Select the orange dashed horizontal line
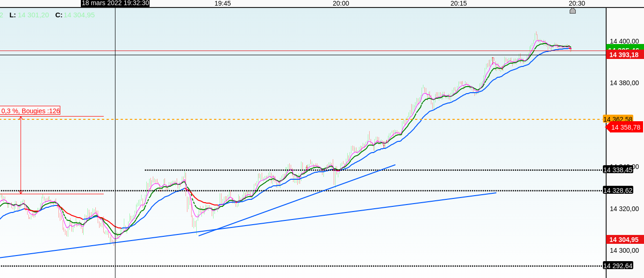644x278 pixels. click(301, 119)
